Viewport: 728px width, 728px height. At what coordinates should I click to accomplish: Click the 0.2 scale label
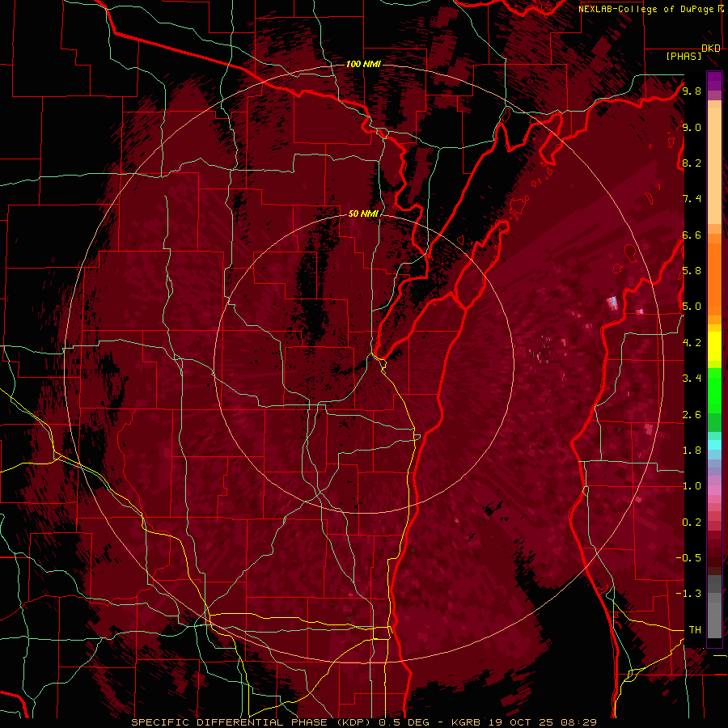pyautogui.click(x=692, y=523)
